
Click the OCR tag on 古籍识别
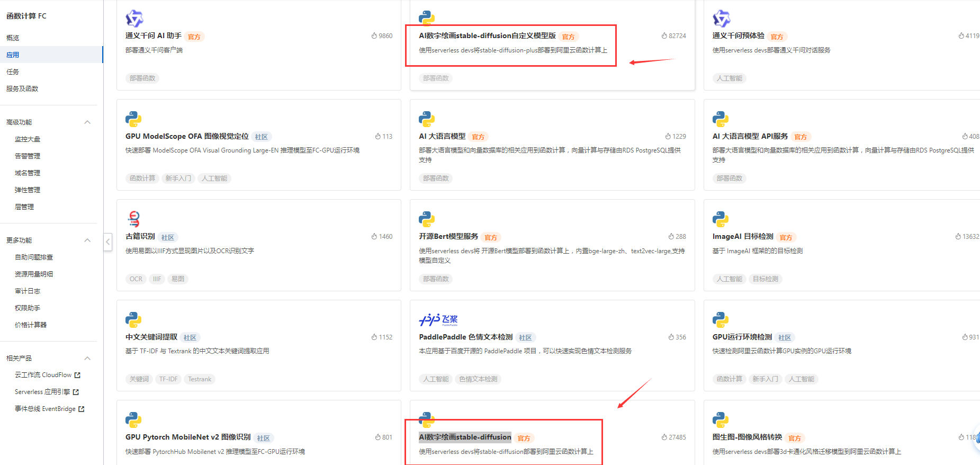pos(136,279)
